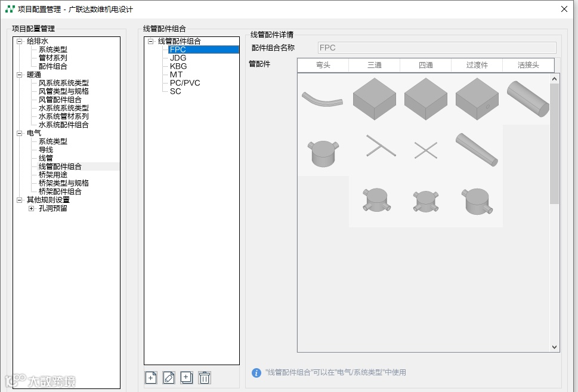Select the four-way round junction box thumbnail
Viewport: 578px width, 392px height.
point(426,202)
